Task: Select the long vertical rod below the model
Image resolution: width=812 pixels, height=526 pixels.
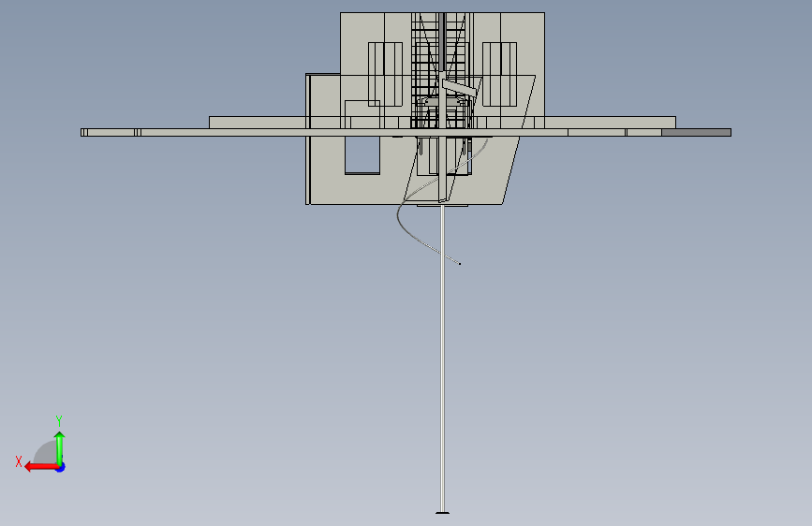Action: 442,358
